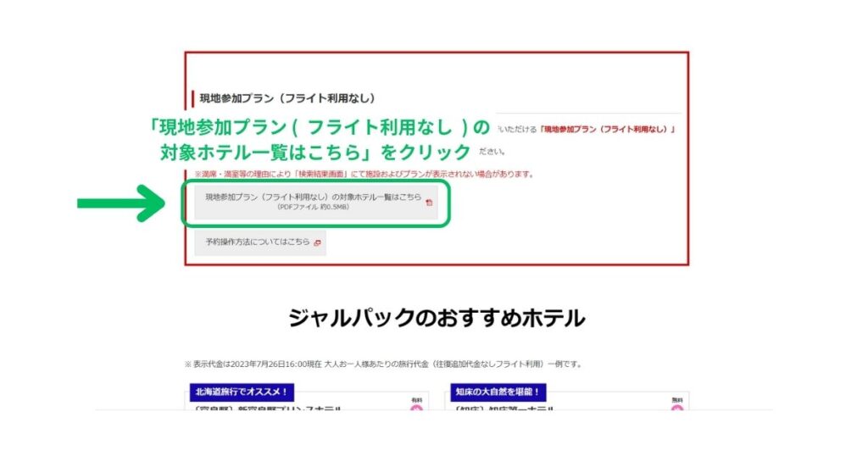Open the 予約操作方法についてはこちら button

259,242
